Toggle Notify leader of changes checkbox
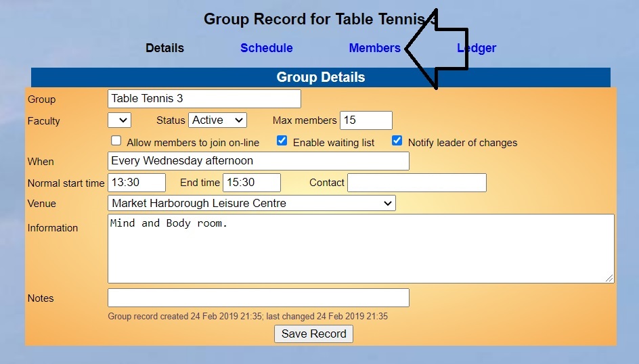The width and height of the screenshot is (639, 364). pos(397,141)
